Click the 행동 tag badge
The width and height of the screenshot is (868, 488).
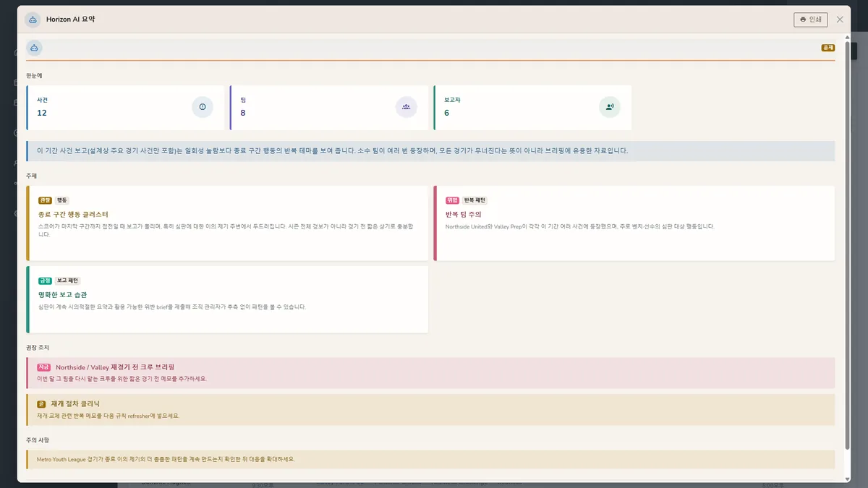tap(61, 200)
